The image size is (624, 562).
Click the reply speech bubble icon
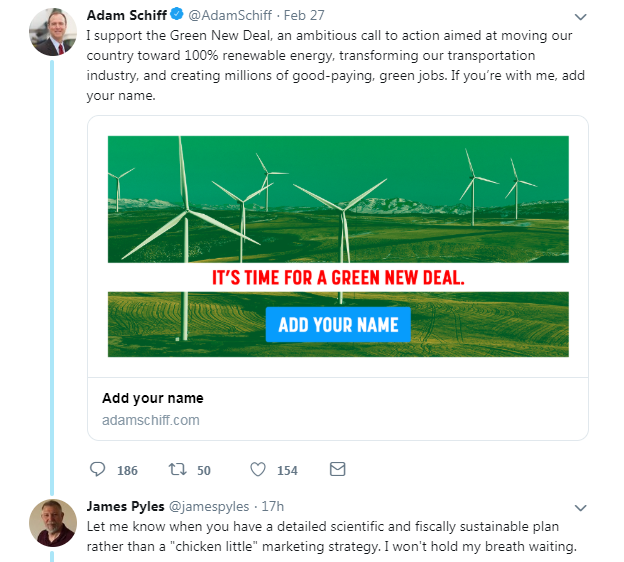[98, 469]
